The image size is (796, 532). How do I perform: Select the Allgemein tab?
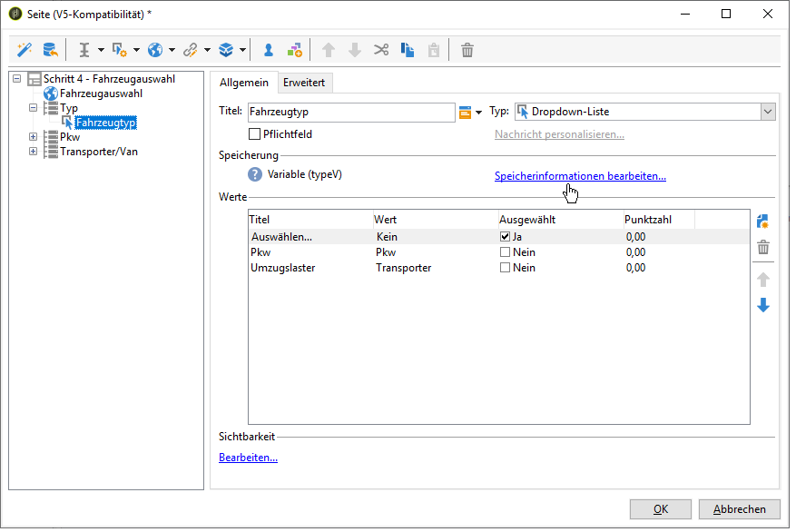point(244,83)
